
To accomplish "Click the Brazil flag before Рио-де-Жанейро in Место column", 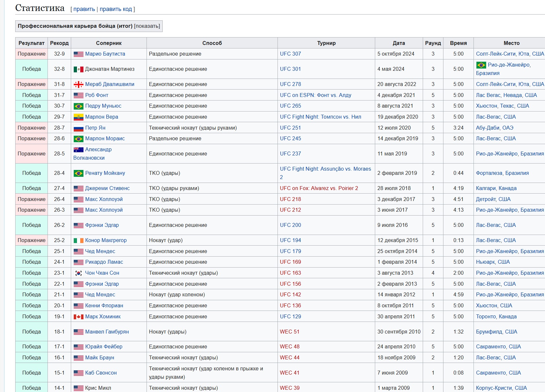I will coord(481,65).
